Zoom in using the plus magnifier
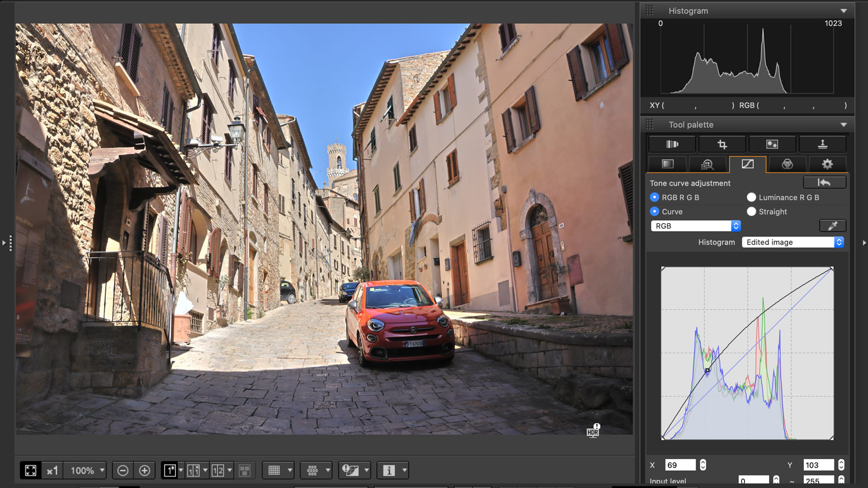The width and height of the screenshot is (868, 488). [x=145, y=471]
